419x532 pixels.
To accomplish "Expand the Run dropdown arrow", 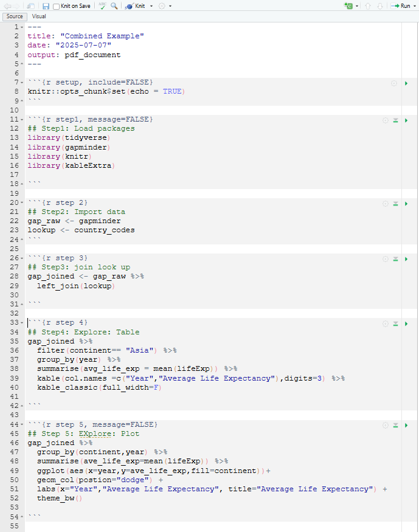I will click(x=415, y=6).
